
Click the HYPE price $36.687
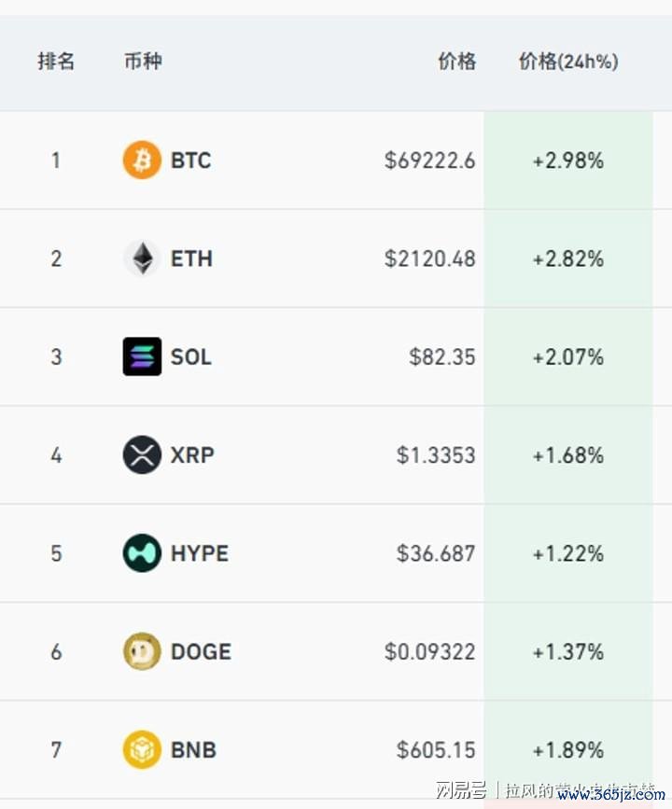[436, 553]
